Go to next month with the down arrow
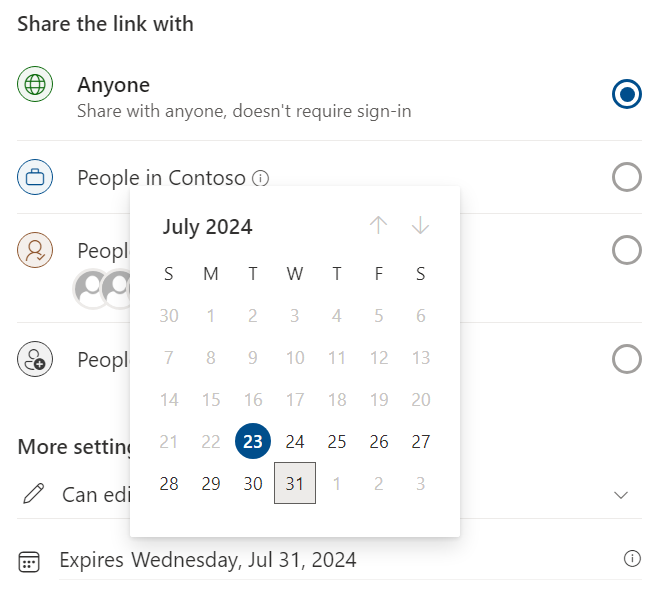The image size is (666, 596). click(420, 226)
